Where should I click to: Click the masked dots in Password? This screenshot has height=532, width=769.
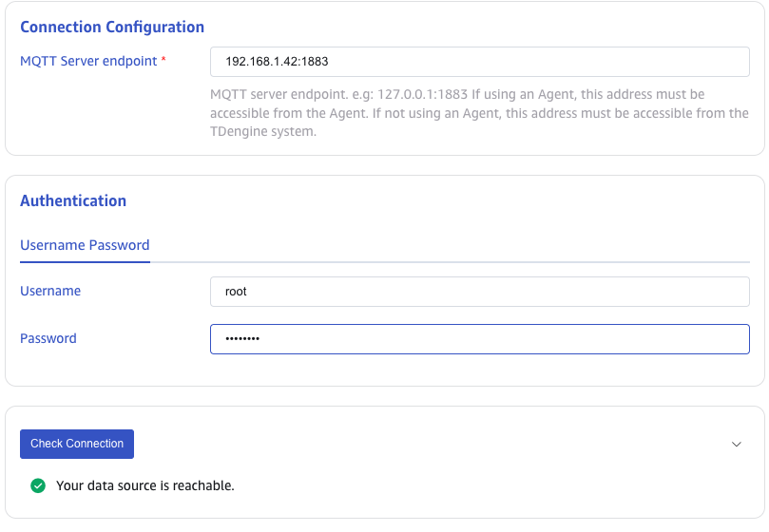coord(241,339)
